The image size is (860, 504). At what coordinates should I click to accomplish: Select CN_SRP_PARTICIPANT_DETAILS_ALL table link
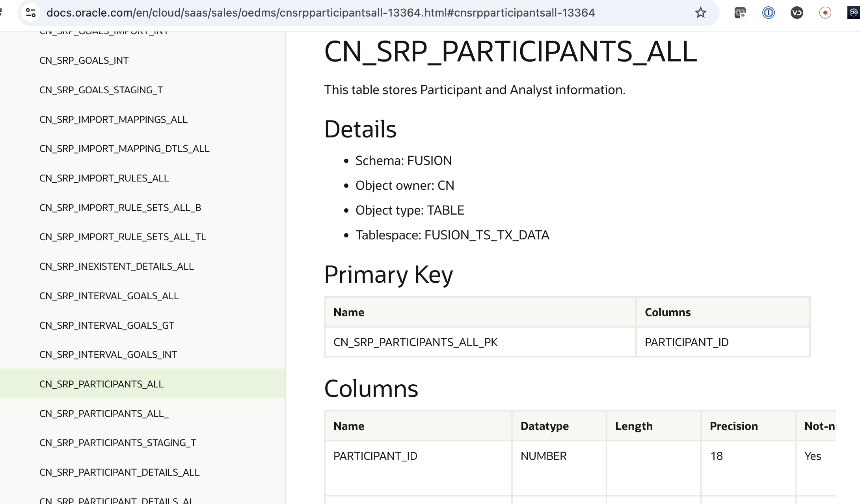(x=119, y=472)
